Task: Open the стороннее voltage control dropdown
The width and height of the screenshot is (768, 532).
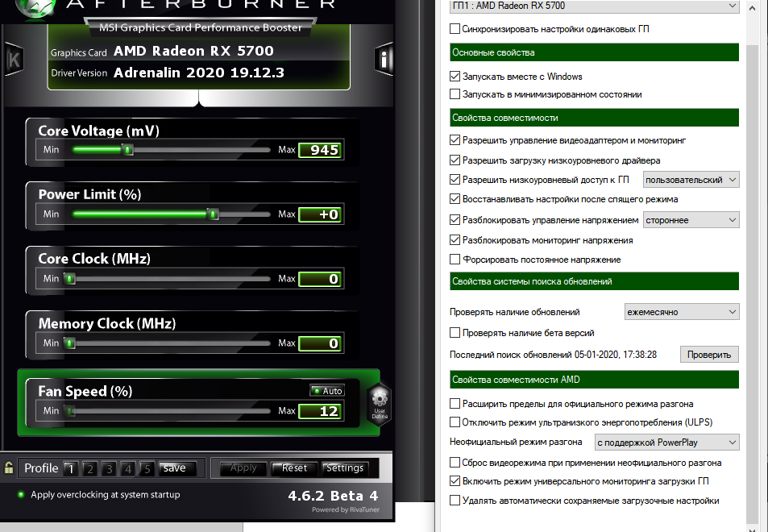Action: (x=691, y=220)
